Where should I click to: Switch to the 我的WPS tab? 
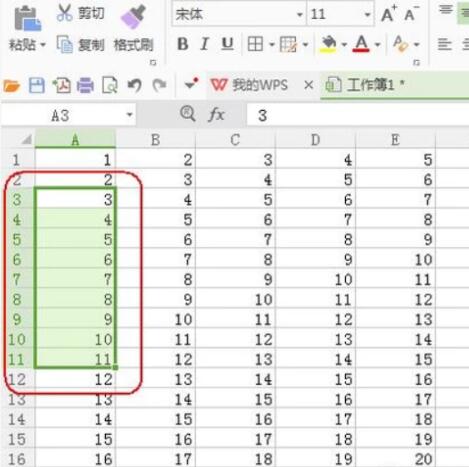click(x=250, y=85)
